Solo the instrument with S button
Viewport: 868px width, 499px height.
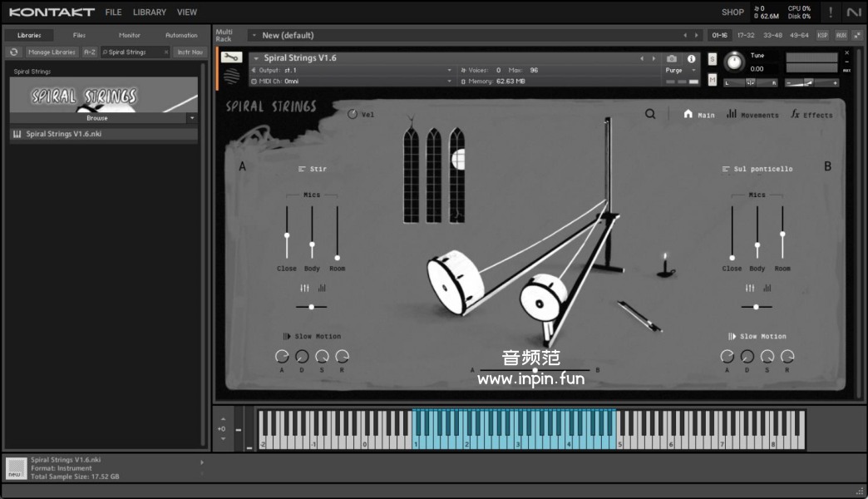(x=713, y=59)
